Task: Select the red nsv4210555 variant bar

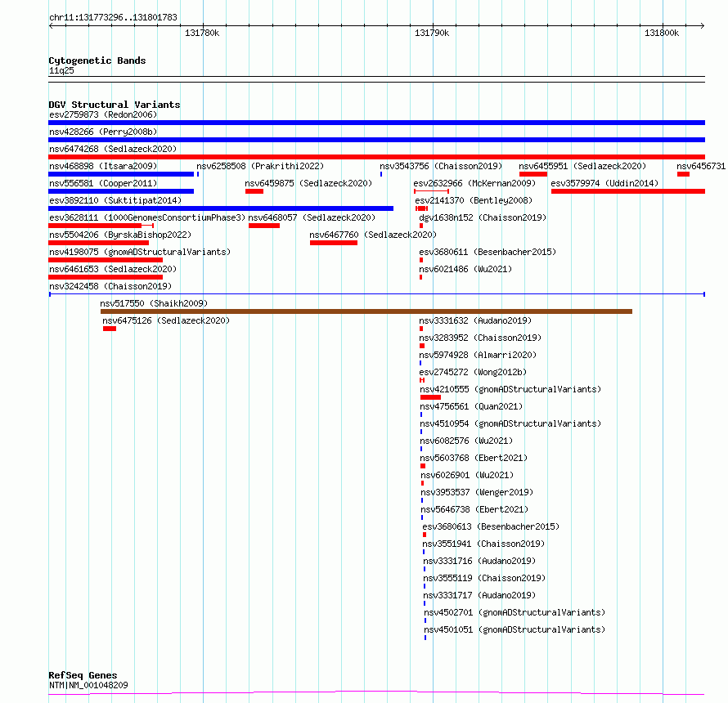Action: (x=430, y=397)
